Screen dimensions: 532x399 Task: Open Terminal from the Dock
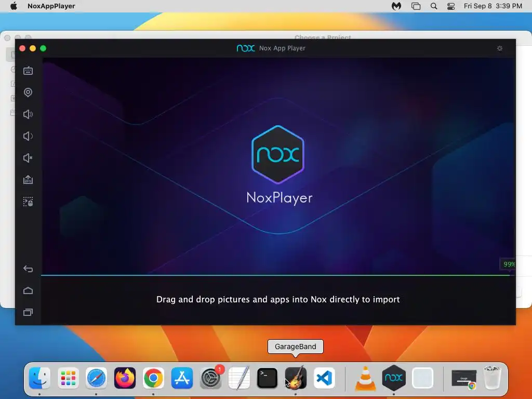(268, 378)
